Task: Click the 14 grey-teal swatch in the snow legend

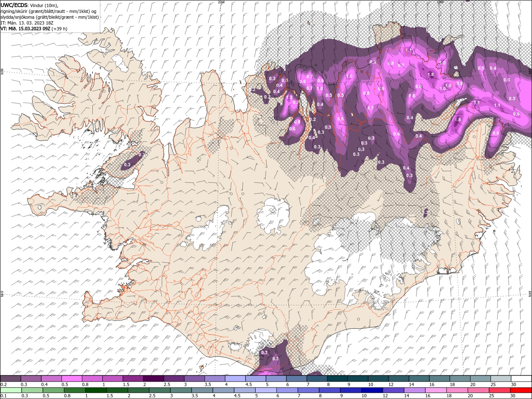Action: click(419, 379)
